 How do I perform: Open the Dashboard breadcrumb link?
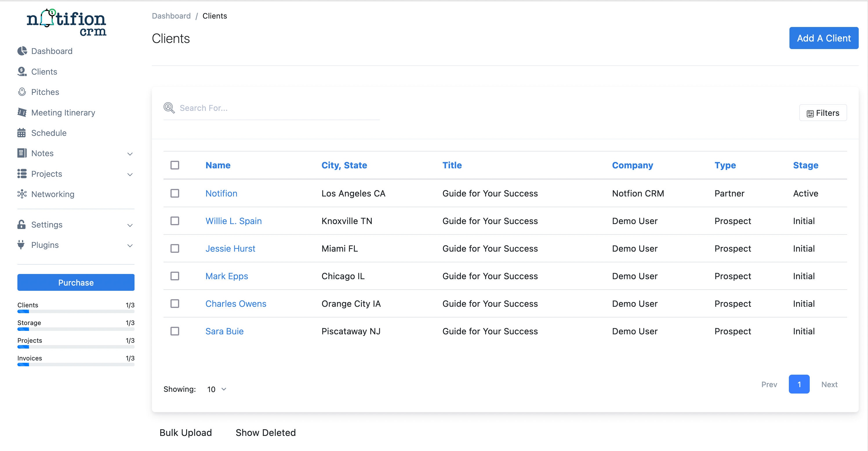tap(171, 15)
